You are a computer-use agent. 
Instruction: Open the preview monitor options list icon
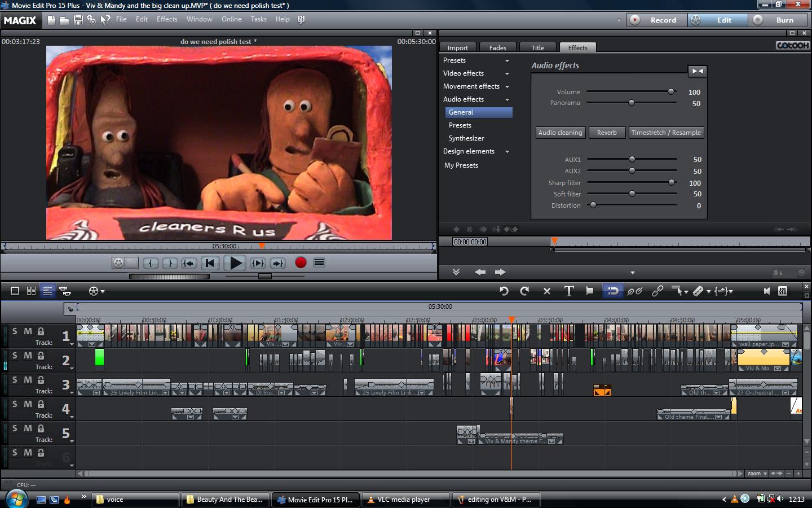point(319,262)
